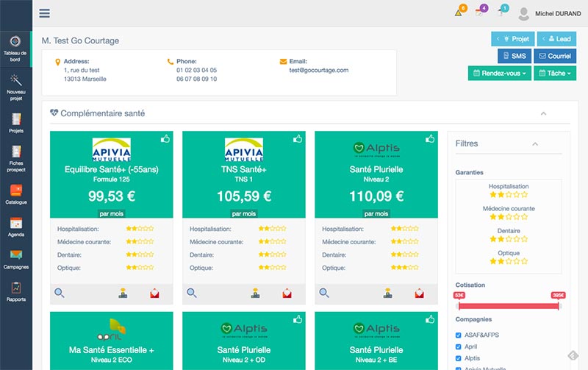Click red envelope icon on TNS Santé+ card
This screenshot has width=588, height=370.
coord(287,293)
